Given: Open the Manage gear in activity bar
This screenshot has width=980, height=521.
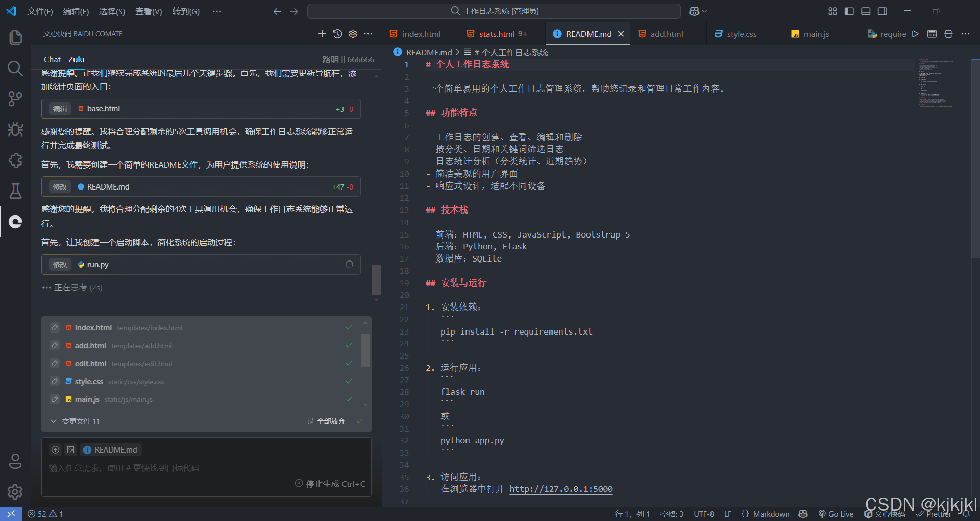Looking at the screenshot, I should 15,492.
